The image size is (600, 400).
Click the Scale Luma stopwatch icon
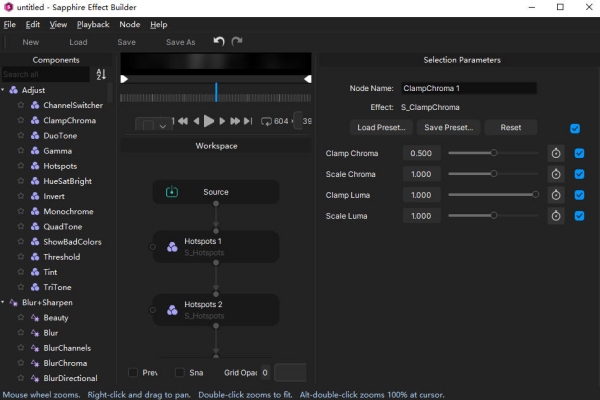point(557,216)
